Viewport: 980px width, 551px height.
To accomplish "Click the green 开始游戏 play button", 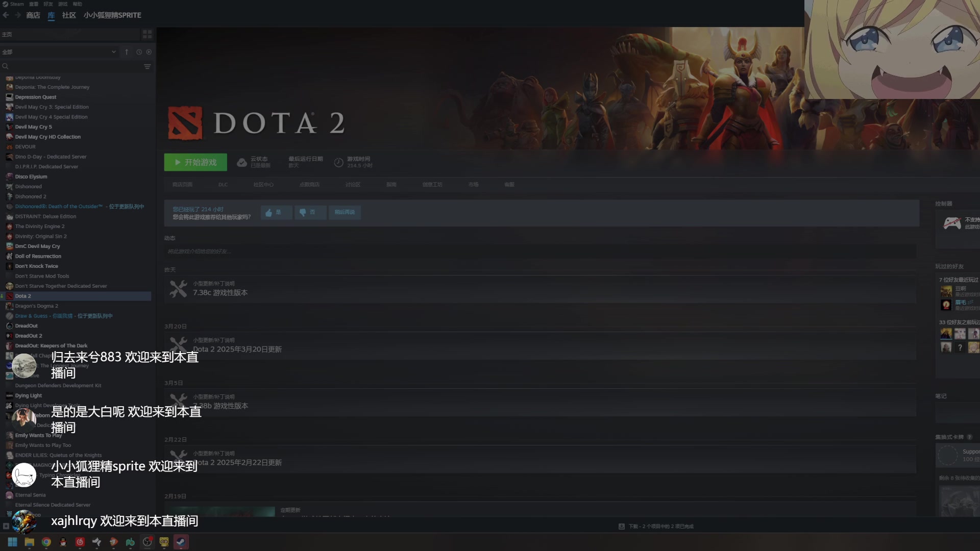I will coord(195,162).
